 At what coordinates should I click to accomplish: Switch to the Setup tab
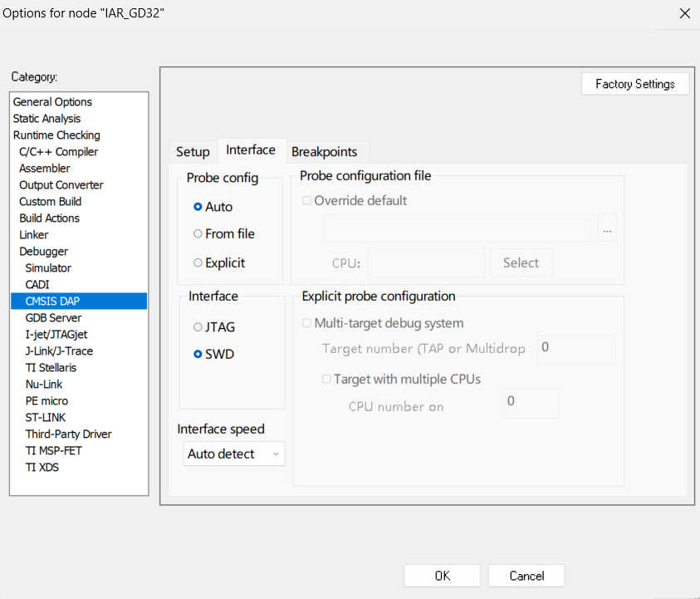[193, 152]
